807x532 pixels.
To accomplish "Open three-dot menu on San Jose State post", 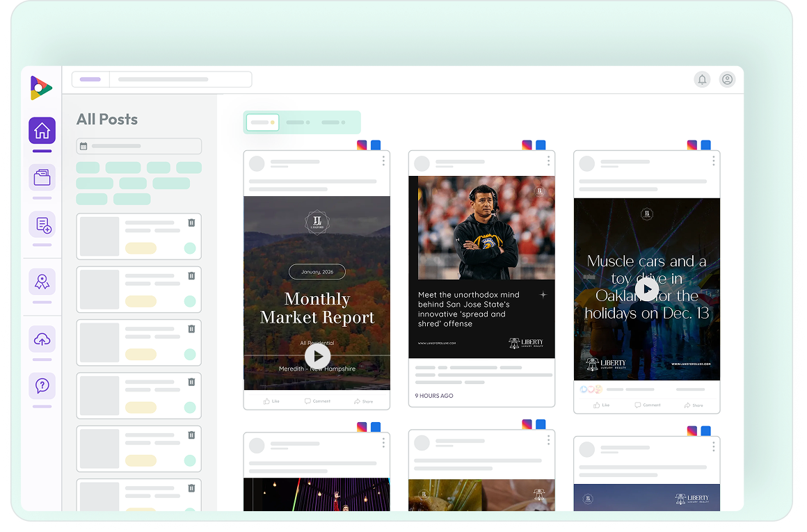I will [548, 161].
